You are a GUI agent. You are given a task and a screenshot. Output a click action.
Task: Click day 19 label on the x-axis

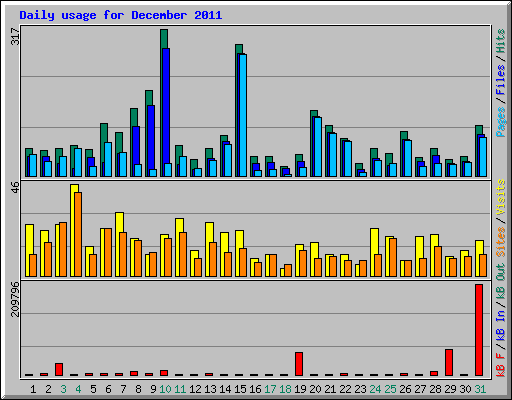click(x=300, y=389)
